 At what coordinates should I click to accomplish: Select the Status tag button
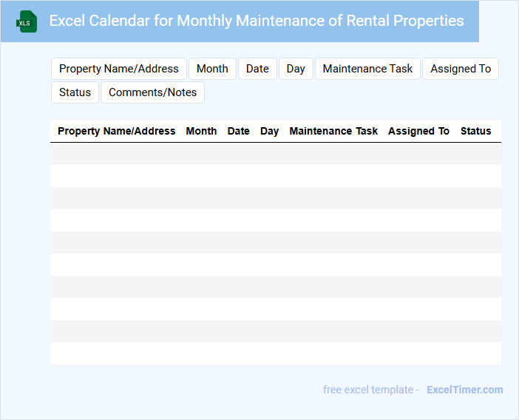coord(75,92)
